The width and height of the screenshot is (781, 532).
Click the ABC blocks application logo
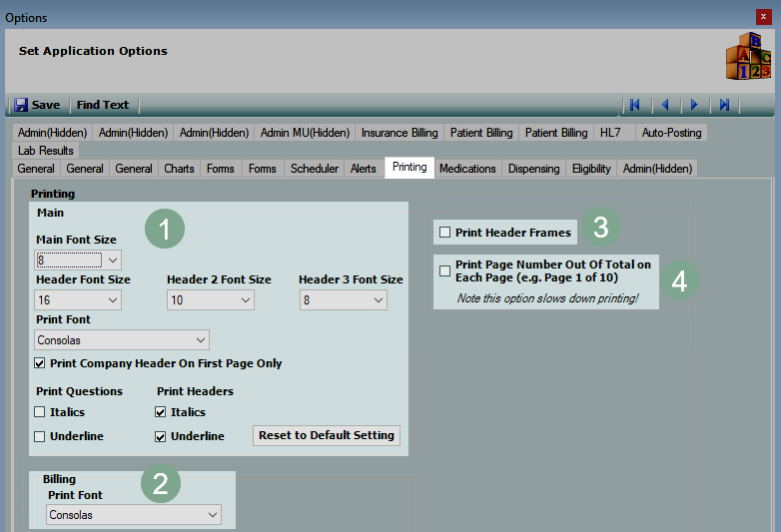(x=747, y=56)
